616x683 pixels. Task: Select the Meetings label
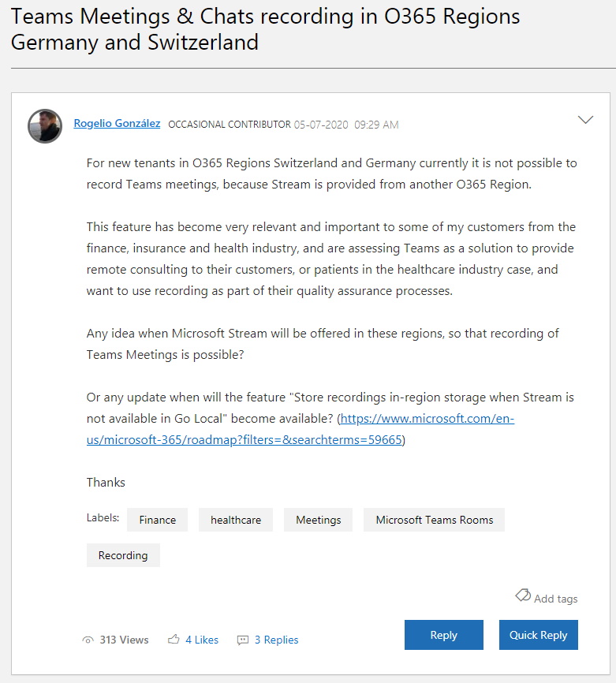pos(318,520)
